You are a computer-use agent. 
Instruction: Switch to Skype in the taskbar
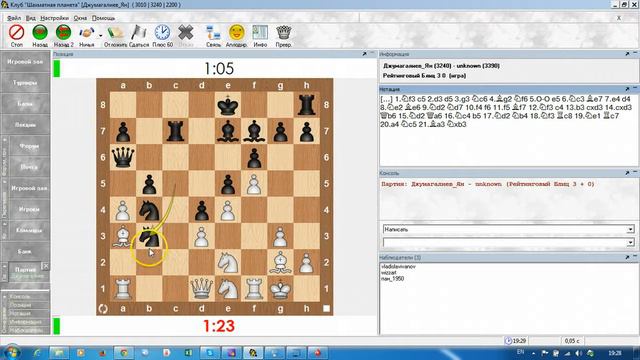pos(210,353)
